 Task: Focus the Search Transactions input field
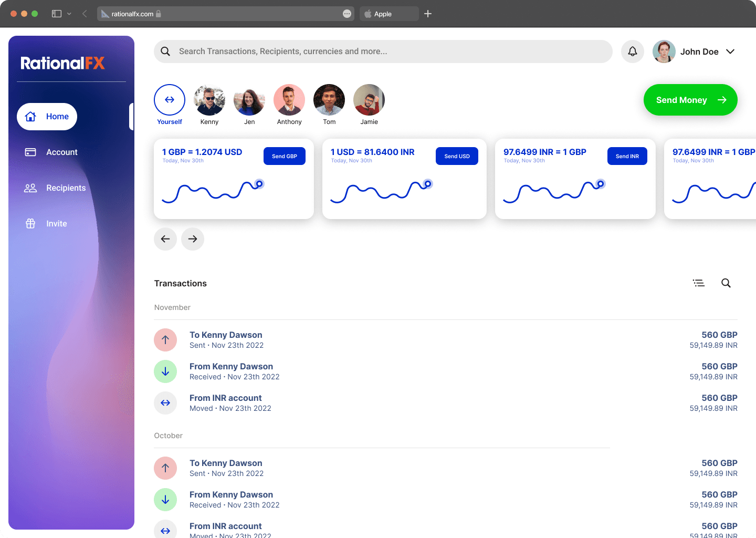click(x=388, y=51)
